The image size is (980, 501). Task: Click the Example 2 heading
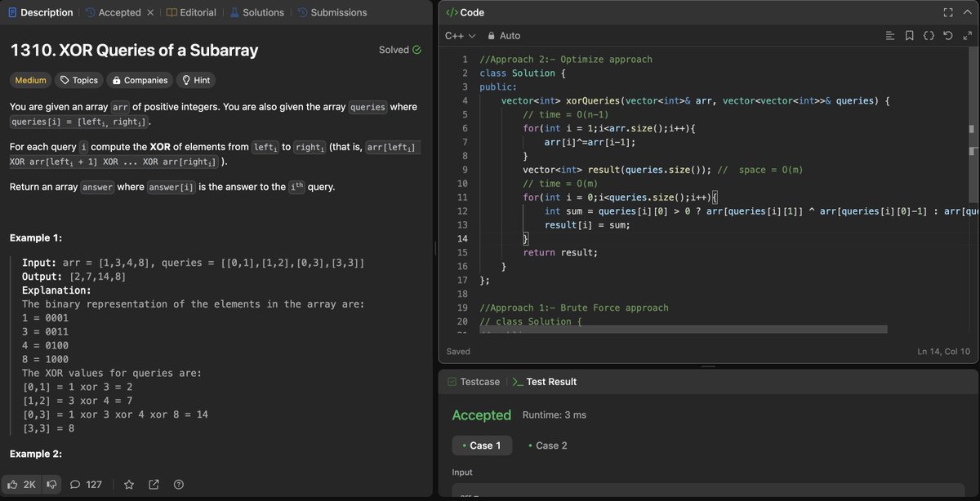click(x=37, y=454)
